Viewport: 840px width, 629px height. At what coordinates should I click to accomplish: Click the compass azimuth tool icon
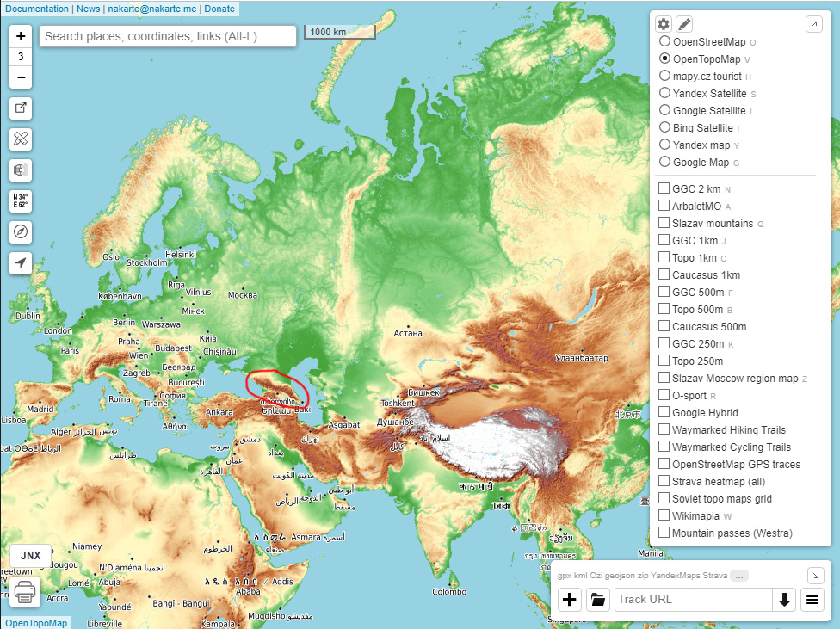[x=22, y=232]
